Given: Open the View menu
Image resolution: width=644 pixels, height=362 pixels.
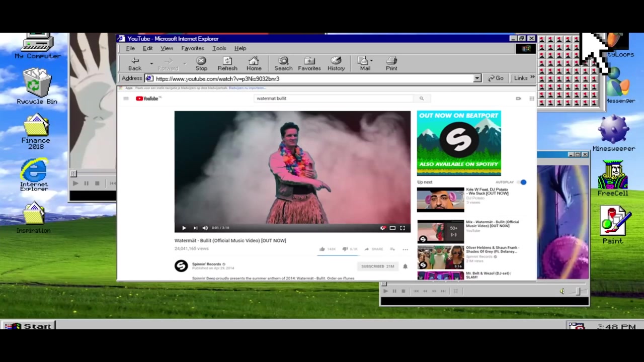Looking at the screenshot, I should click(x=167, y=48).
